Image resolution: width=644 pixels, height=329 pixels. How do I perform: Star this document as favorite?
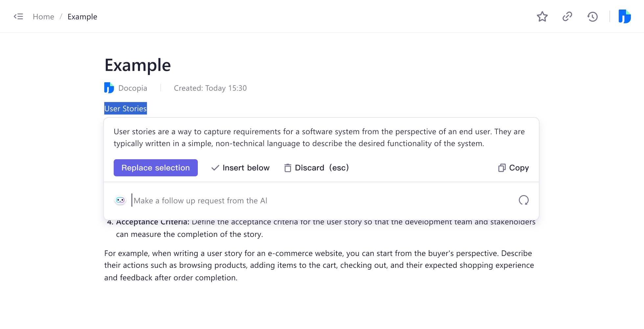coord(542,16)
